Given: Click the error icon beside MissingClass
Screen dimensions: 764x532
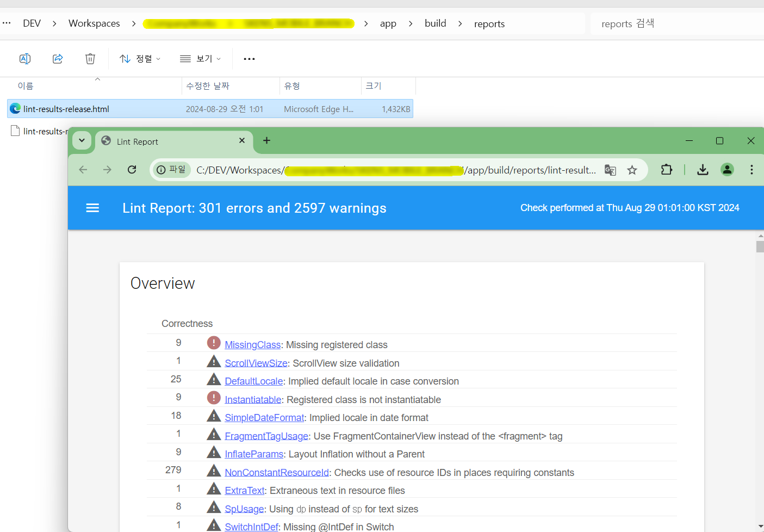Looking at the screenshot, I should pyautogui.click(x=214, y=343).
